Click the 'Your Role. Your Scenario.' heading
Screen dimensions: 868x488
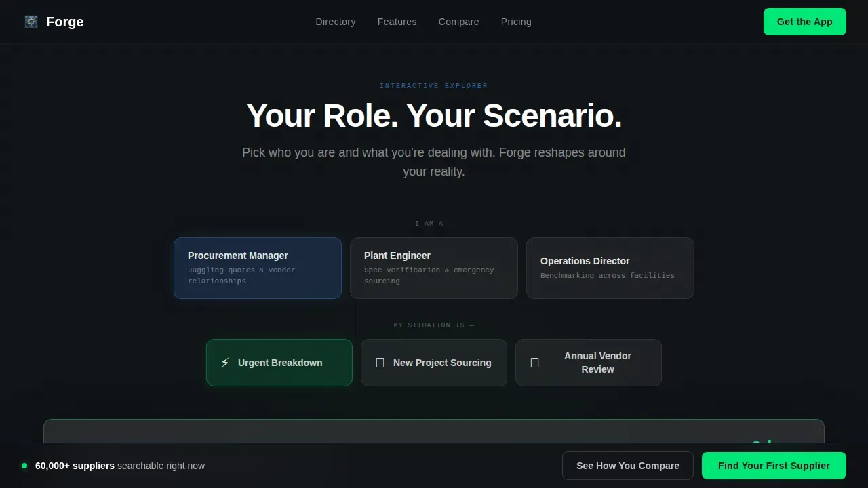434,115
